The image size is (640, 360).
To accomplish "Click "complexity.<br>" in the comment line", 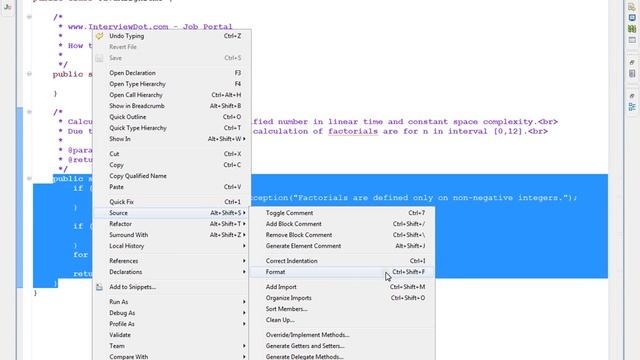I will point(520,122).
